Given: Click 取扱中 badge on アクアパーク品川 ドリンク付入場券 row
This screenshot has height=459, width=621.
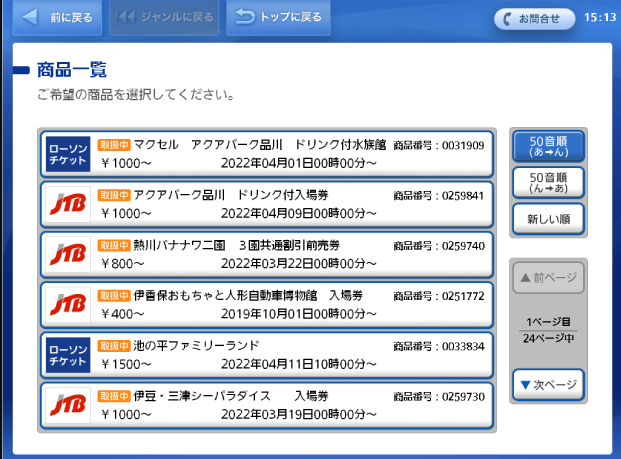Looking at the screenshot, I should coord(114,195).
